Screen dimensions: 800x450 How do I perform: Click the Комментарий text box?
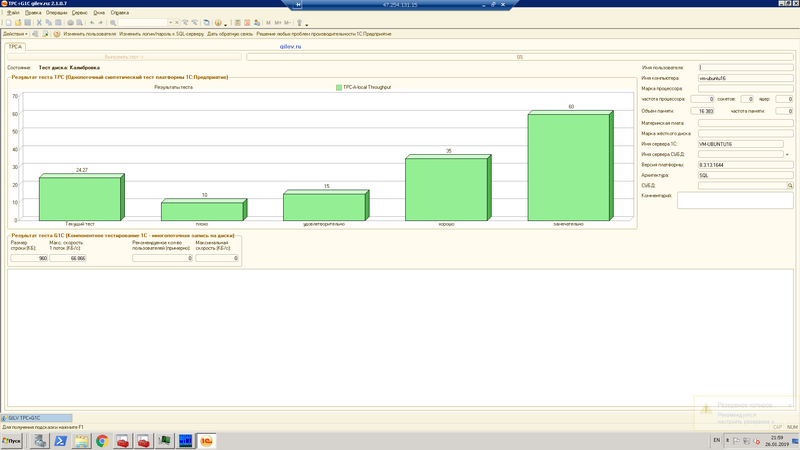(x=735, y=201)
